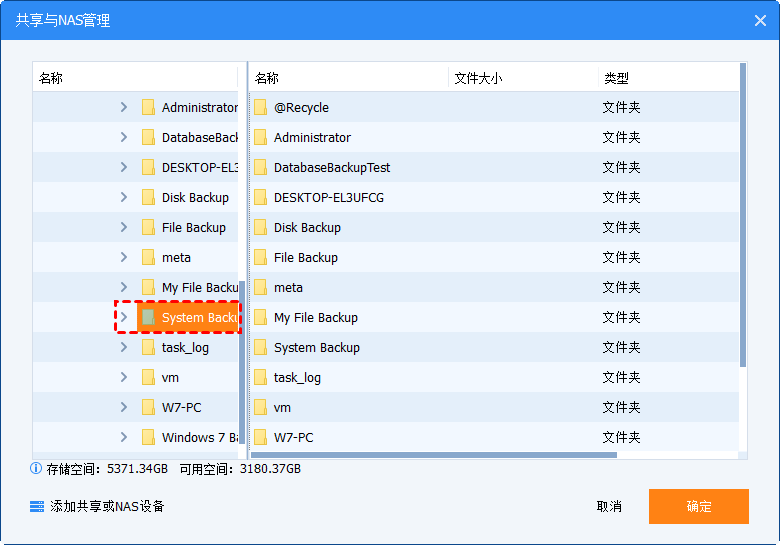This screenshot has width=780, height=545.
Task: Expand the File Backup tree node
Action: (x=124, y=228)
